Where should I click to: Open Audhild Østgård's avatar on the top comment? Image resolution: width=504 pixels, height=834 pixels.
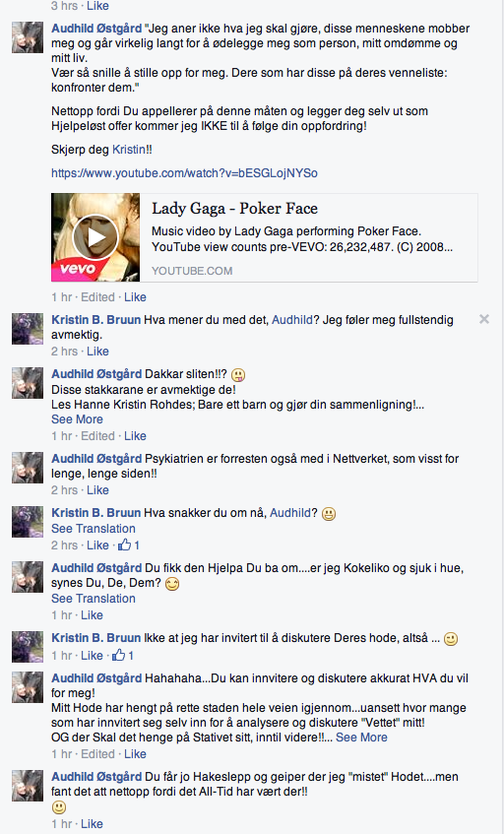28,37
